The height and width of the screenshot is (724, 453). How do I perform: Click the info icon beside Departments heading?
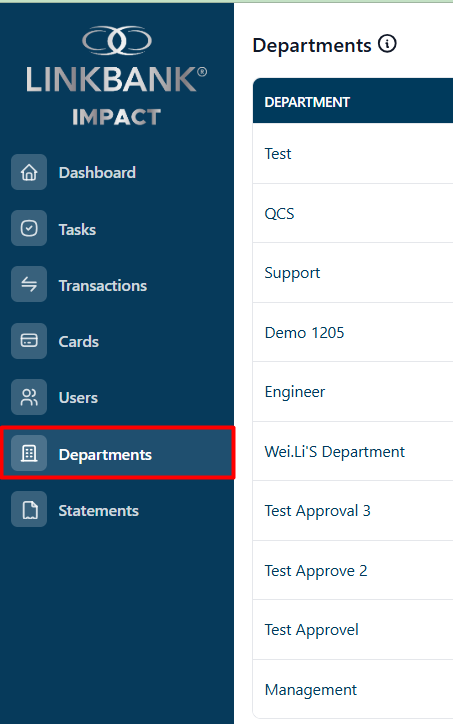[x=387, y=44]
